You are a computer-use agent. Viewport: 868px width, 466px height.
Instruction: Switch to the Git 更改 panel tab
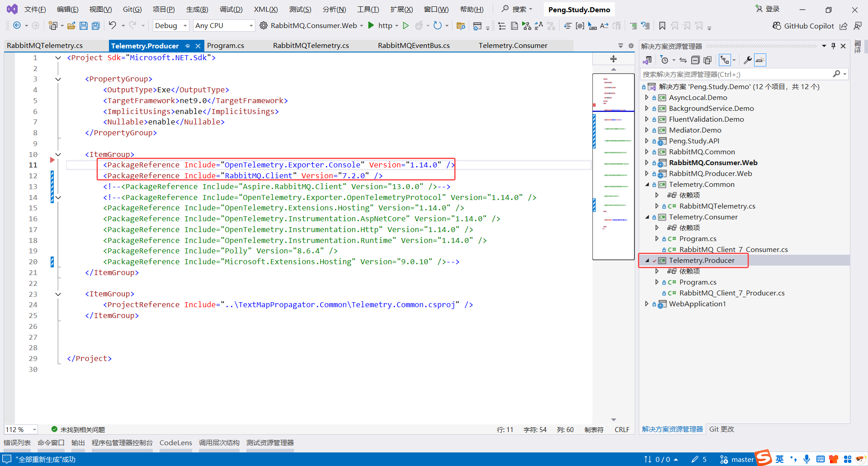tap(722, 429)
